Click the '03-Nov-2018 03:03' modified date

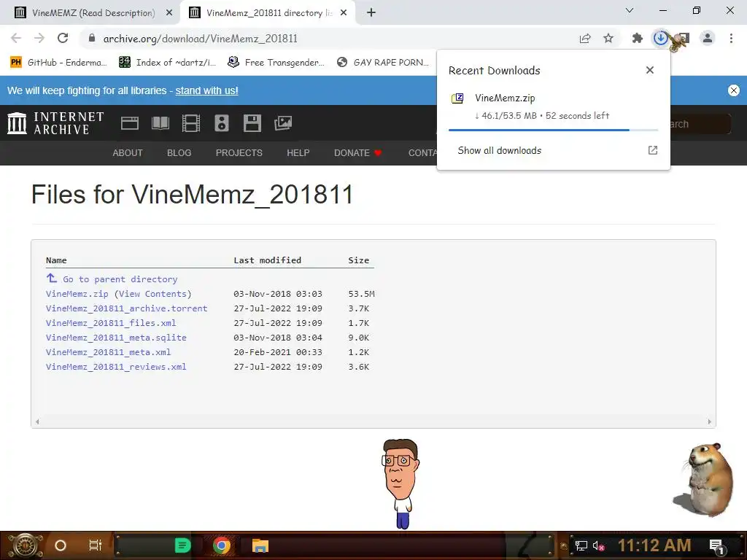click(x=278, y=294)
